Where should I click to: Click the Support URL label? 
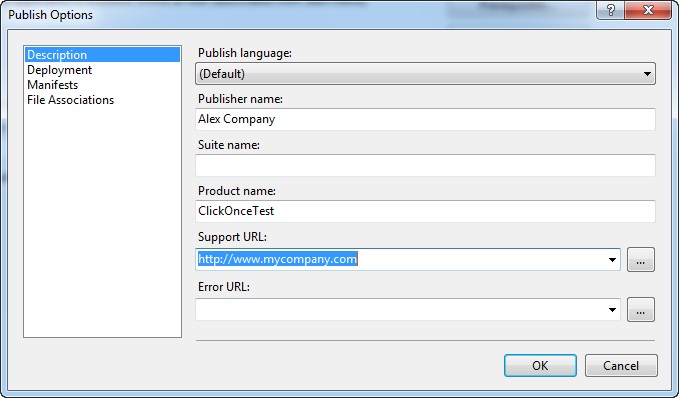click(x=232, y=237)
